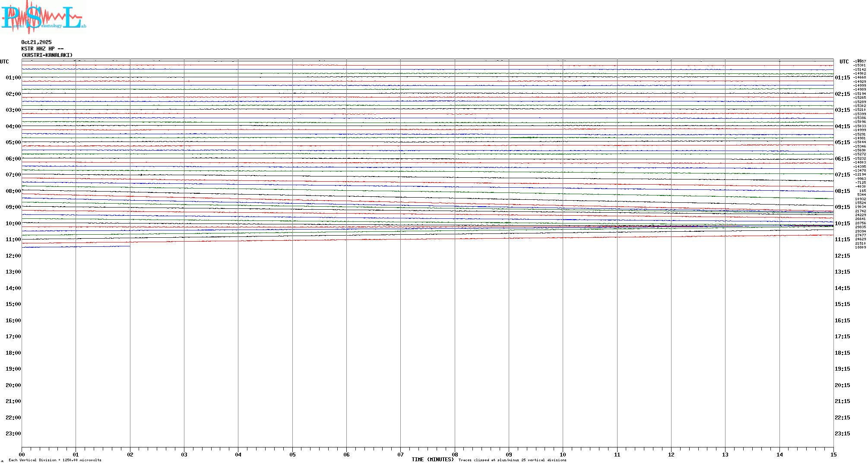The image size is (868, 466).
Task: Click the TIME (MINUTES) axis title
Action: [432, 460]
